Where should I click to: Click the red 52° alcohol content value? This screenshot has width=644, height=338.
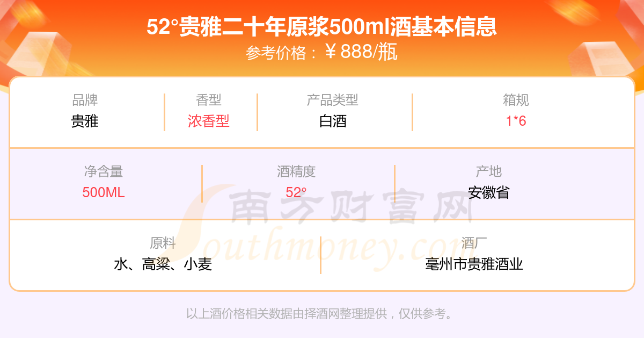click(296, 192)
